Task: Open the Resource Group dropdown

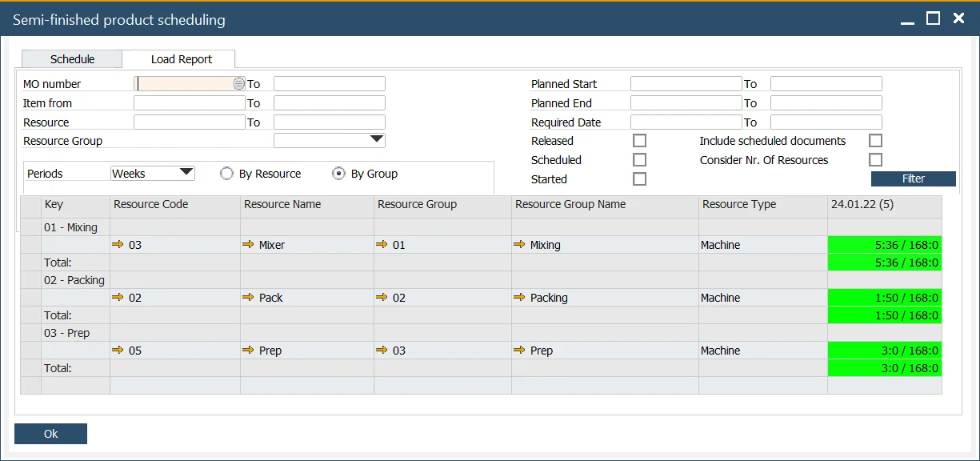Action: 377,141
